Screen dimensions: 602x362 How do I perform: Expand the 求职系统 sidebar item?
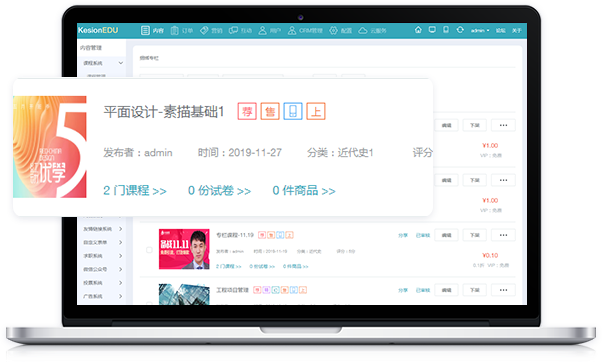tap(121, 256)
